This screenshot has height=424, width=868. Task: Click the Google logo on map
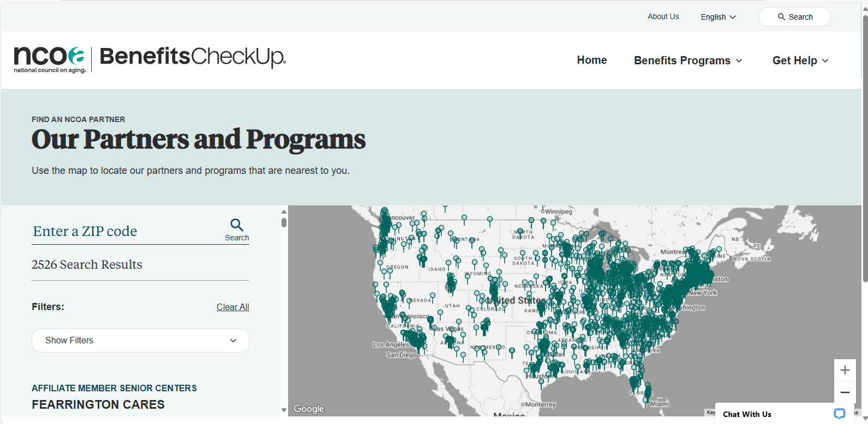309,409
